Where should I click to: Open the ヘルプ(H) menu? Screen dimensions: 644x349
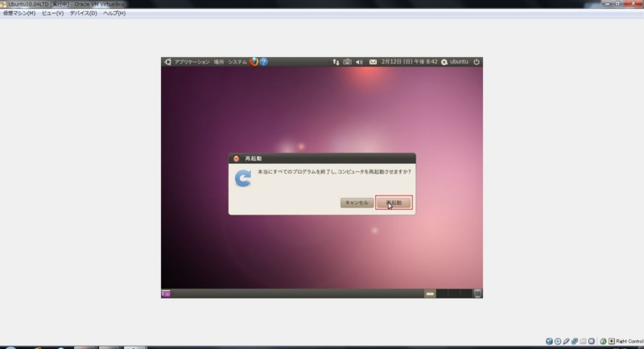[x=114, y=13]
